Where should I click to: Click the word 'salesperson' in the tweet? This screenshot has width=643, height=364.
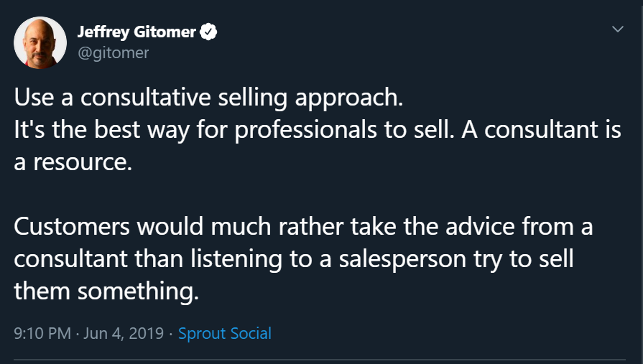(402, 260)
